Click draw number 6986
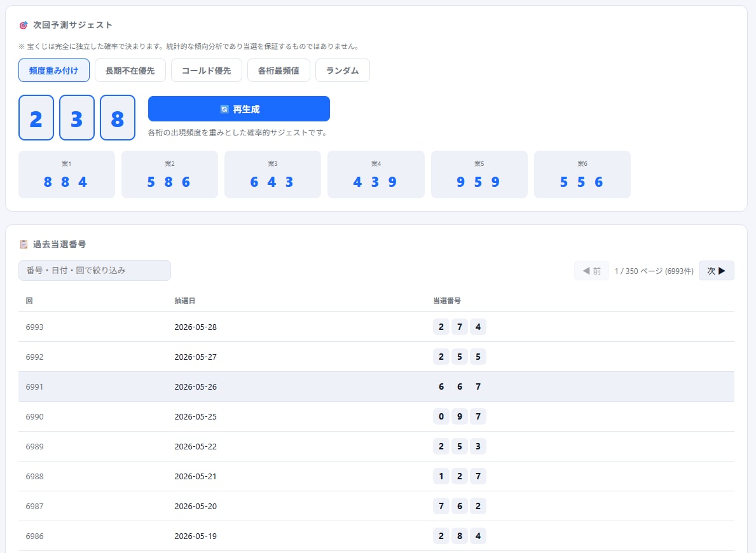 click(35, 536)
